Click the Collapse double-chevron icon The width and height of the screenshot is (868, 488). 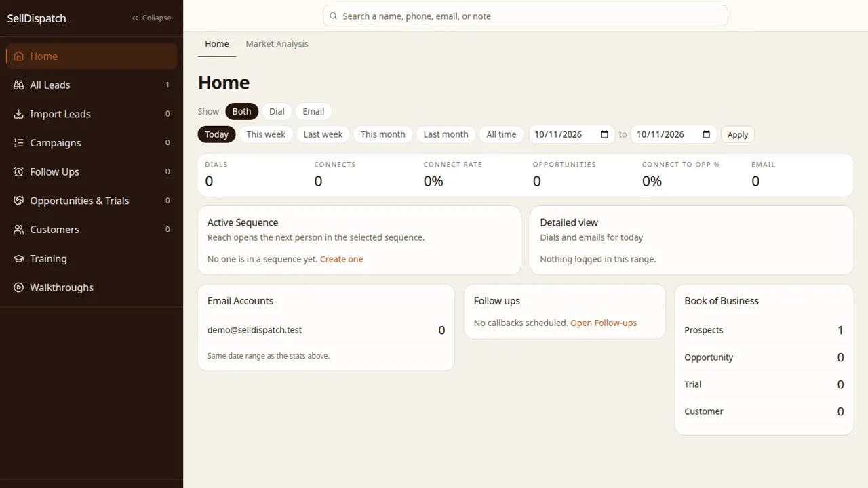tap(135, 18)
